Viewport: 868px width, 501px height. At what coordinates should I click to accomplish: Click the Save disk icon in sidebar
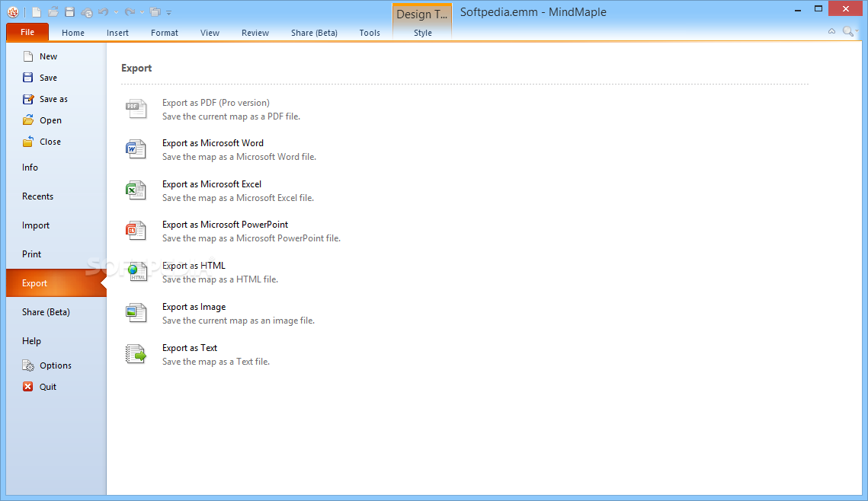27,78
